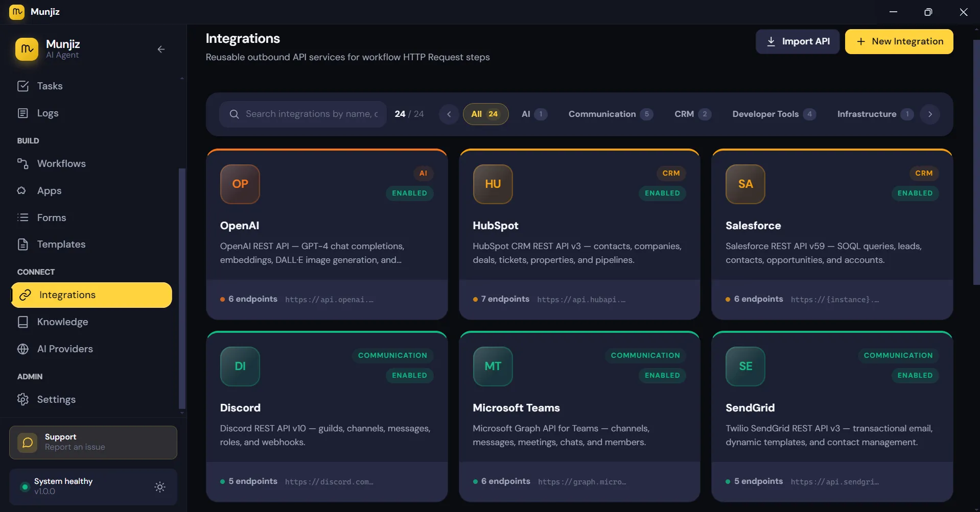The width and height of the screenshot is (980, 512).
Task: Click the Munjiz taskbar title icon
Action: 17,11
